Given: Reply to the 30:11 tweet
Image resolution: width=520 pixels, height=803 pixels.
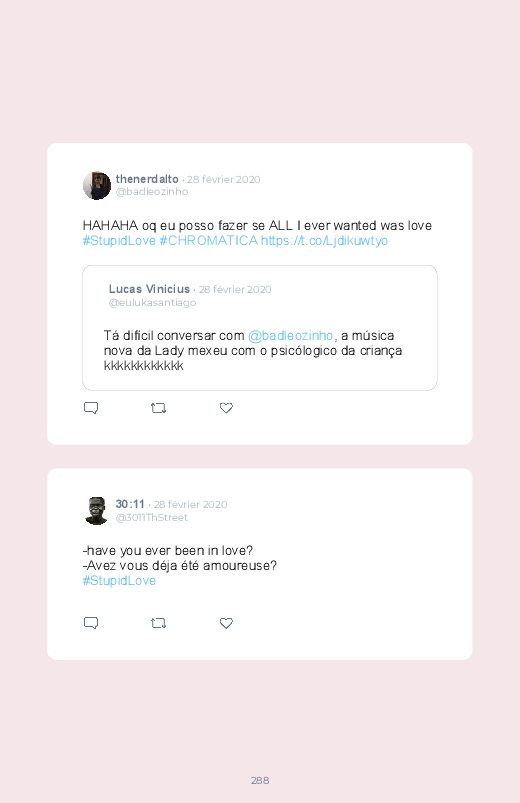Looking at the screenshot, I should 91,623.
